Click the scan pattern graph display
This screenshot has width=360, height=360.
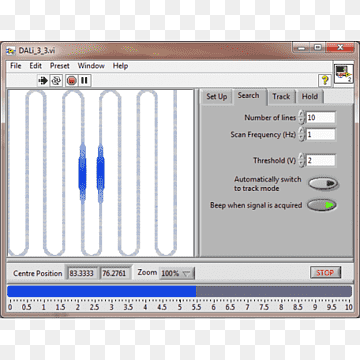coord(100,173)
